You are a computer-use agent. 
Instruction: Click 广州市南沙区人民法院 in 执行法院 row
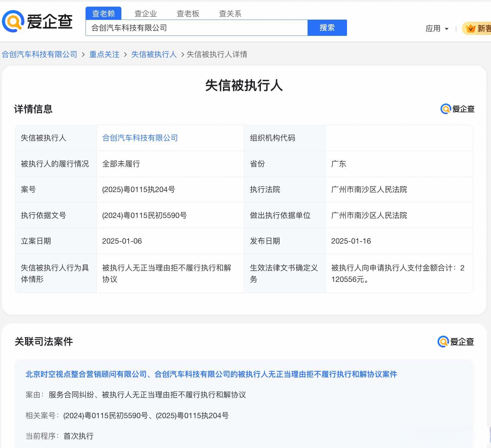(x=369, y=189)
